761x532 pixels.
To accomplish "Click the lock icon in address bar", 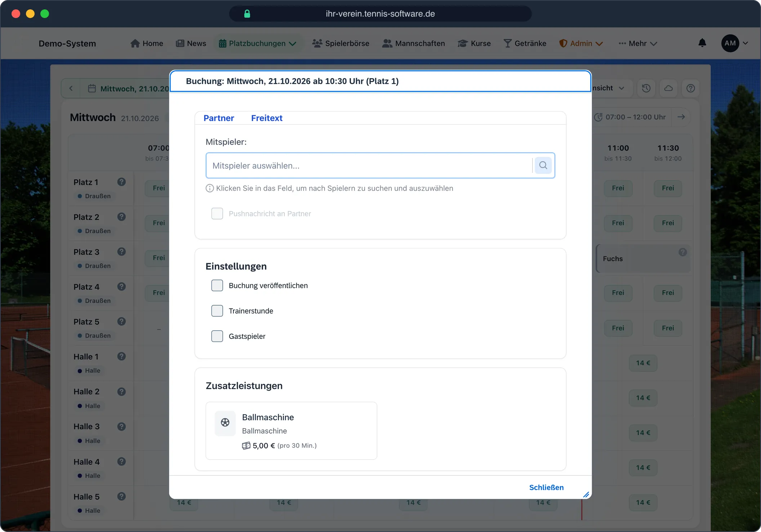I will point(247,14).
